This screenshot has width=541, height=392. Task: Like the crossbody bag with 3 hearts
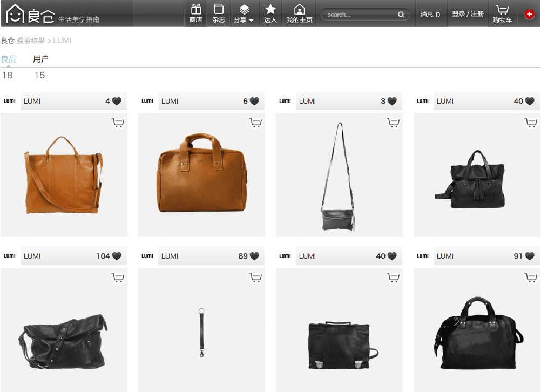tap(392, 101)
